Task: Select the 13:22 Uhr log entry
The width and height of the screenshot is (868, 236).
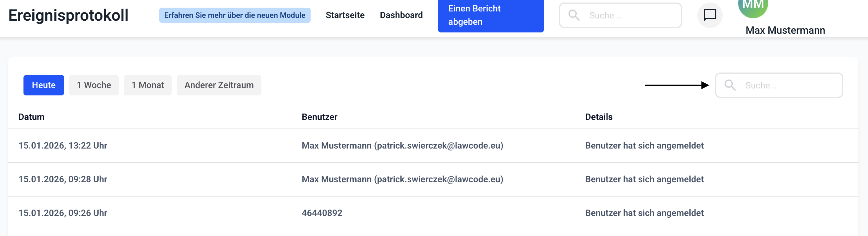Action: [x=63, y=146]
